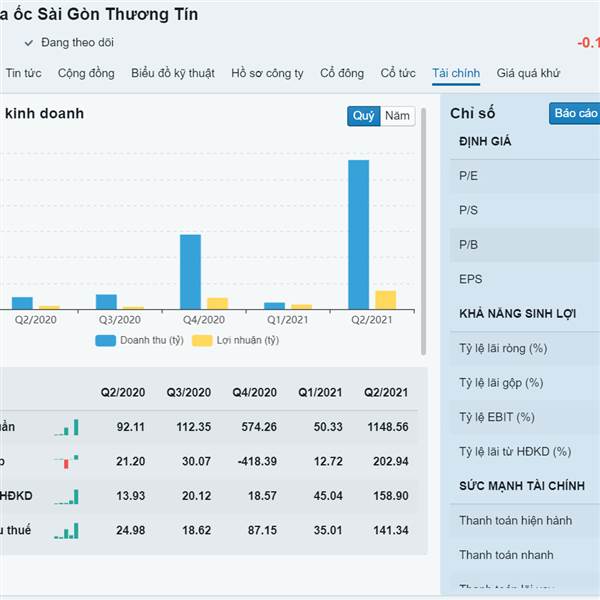The image size is (600, 600).
Task: Toggle the Đang theo dõi follow button
Action: (x=69, y=42)
